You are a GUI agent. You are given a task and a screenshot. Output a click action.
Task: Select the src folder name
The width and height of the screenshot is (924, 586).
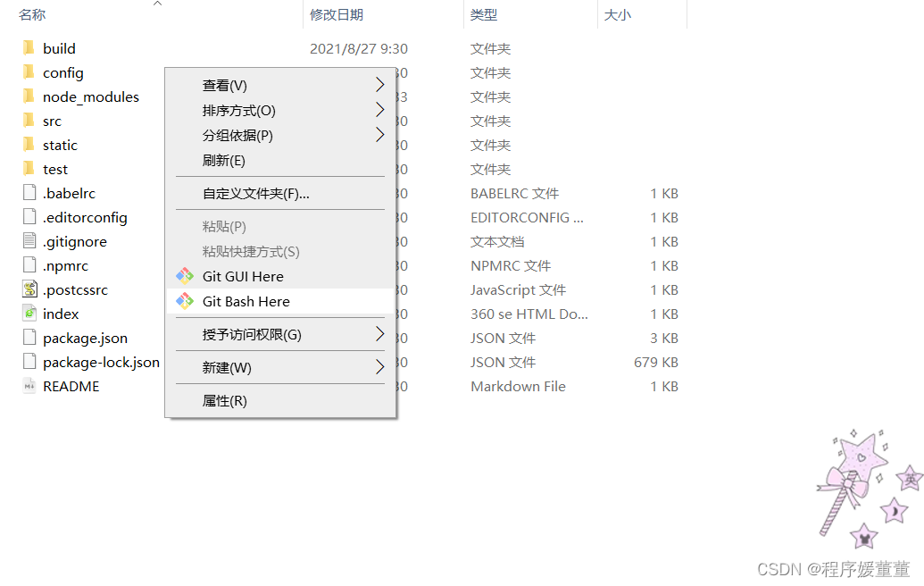coord(52,121)
